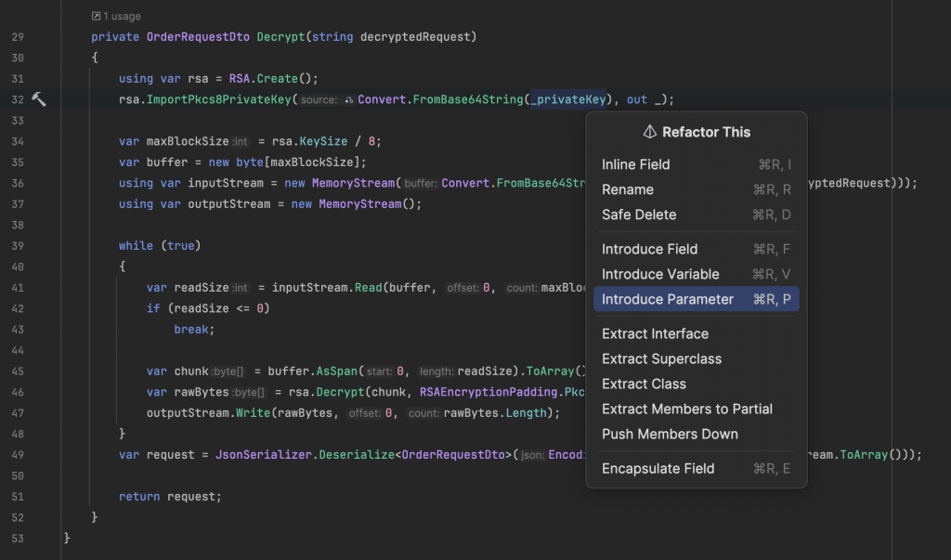
Task: Select Extract Interface from the popup
Action: tap(655, 333)
